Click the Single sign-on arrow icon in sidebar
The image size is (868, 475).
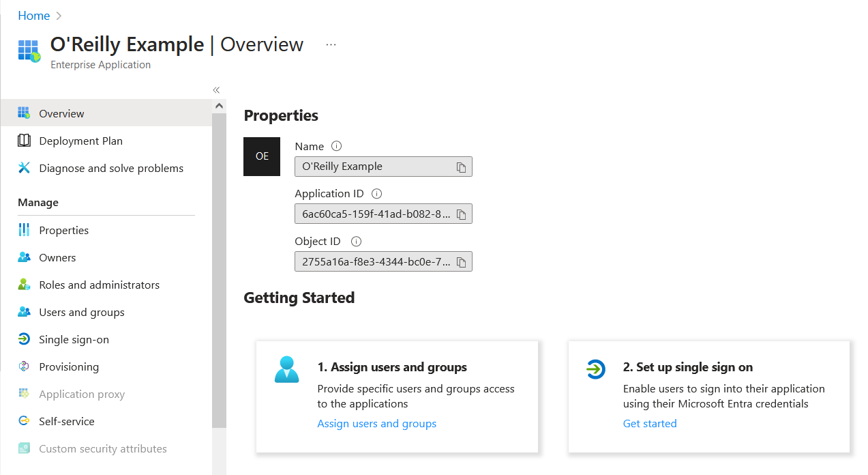24,339
